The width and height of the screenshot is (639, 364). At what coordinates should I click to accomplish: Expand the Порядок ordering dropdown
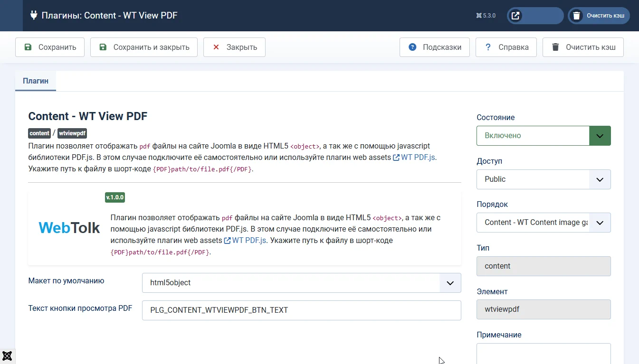coord(543,223)
